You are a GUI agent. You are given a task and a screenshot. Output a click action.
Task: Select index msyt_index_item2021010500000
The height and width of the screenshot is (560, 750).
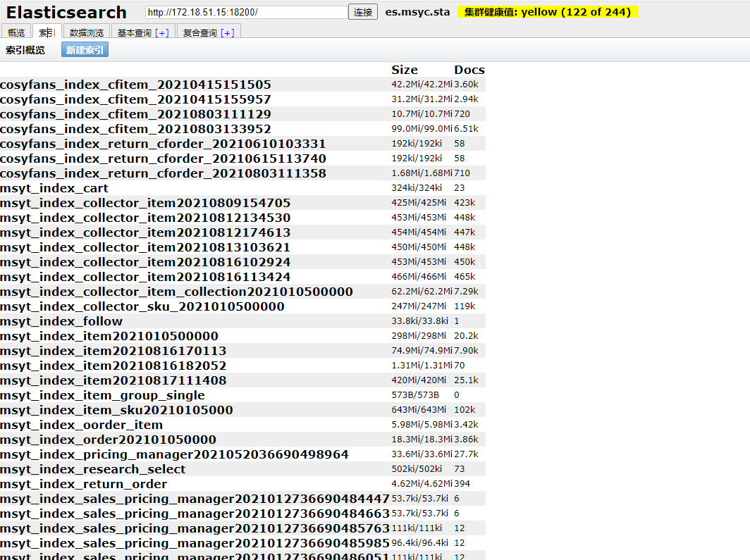(x=109, y=337)
